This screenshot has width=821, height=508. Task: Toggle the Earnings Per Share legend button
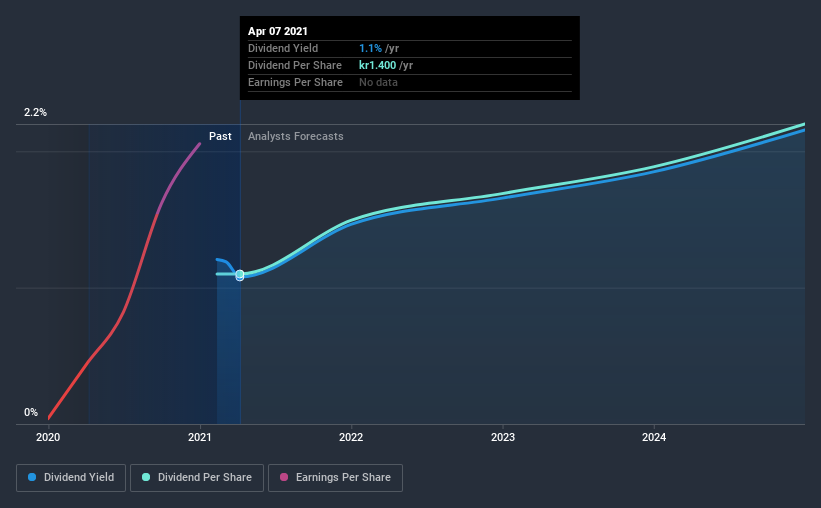(335, 478)
